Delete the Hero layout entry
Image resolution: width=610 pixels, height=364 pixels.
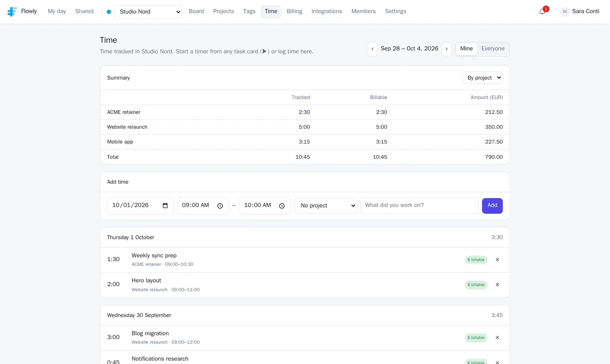[497, 285]
